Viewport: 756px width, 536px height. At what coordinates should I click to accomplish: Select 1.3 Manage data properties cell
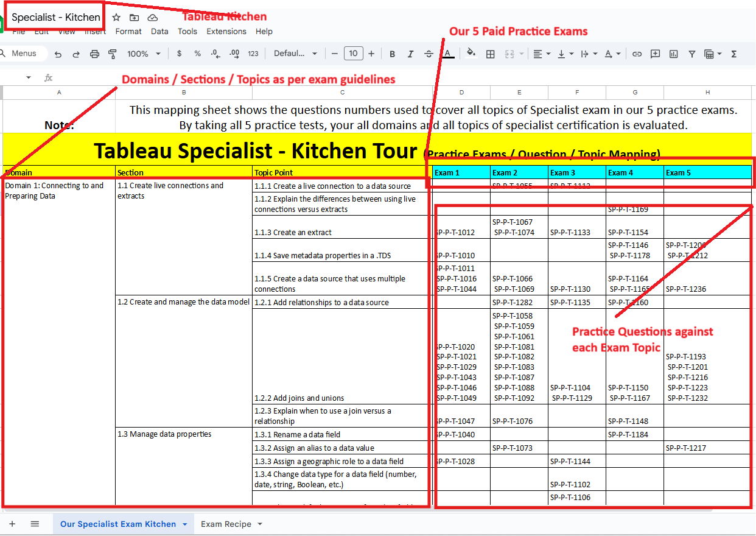pyautogui.click(x=184, y=466)
